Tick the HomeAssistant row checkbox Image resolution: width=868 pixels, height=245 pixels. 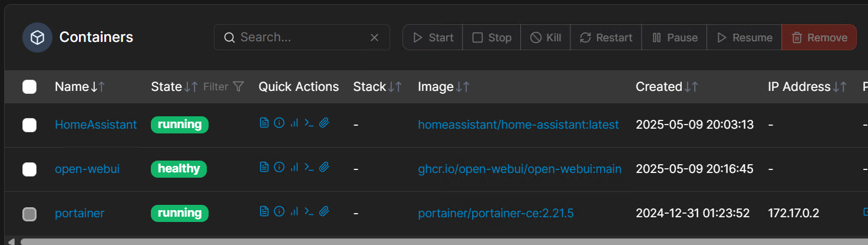[29, 125]
